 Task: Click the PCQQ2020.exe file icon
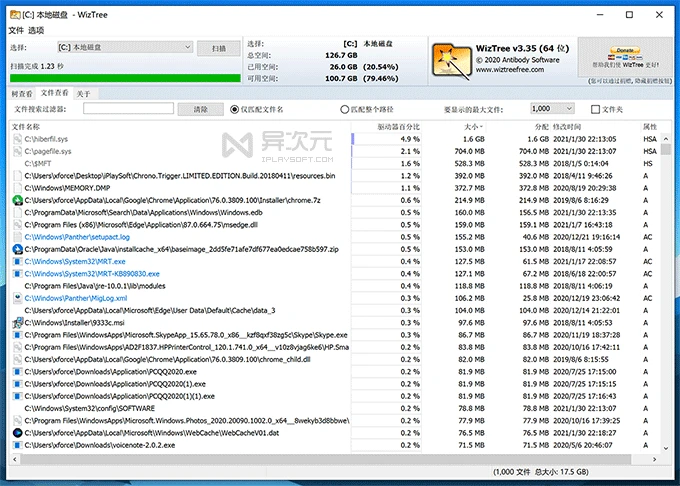coord(17,372)
